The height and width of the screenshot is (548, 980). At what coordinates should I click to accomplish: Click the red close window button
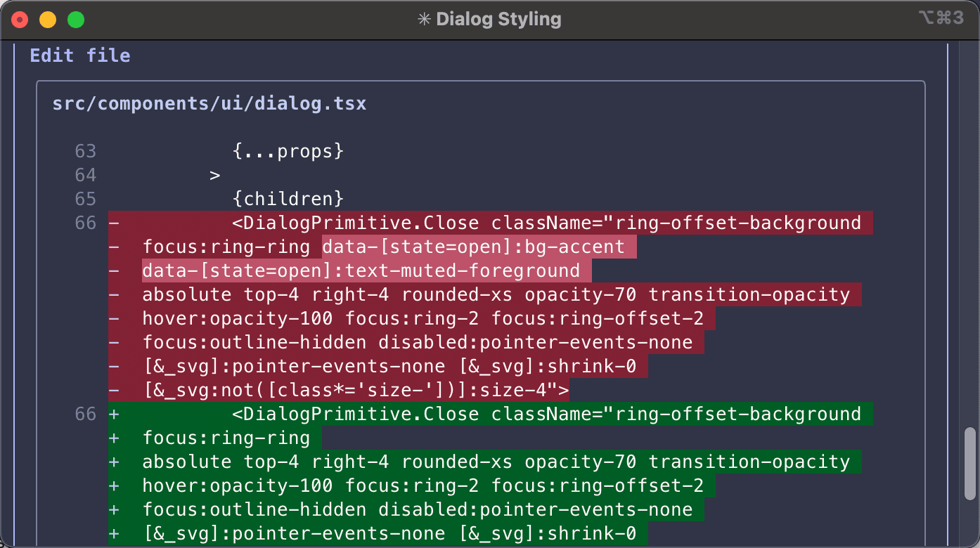point(20,20)
